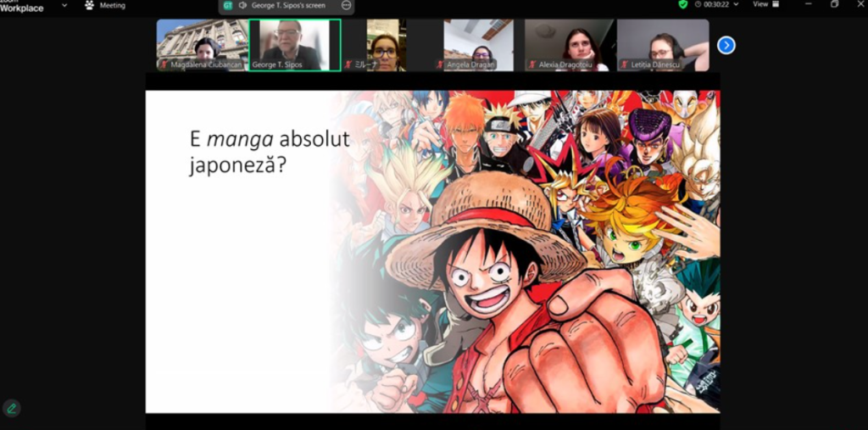868x430 pixels.
Task: Click muted mic icon on Alexia Dragotoiu
Action: point(532,64)
